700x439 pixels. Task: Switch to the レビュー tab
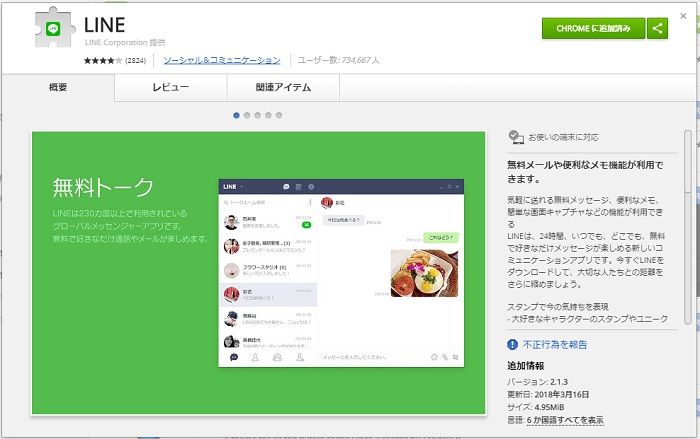pos(170,88)
